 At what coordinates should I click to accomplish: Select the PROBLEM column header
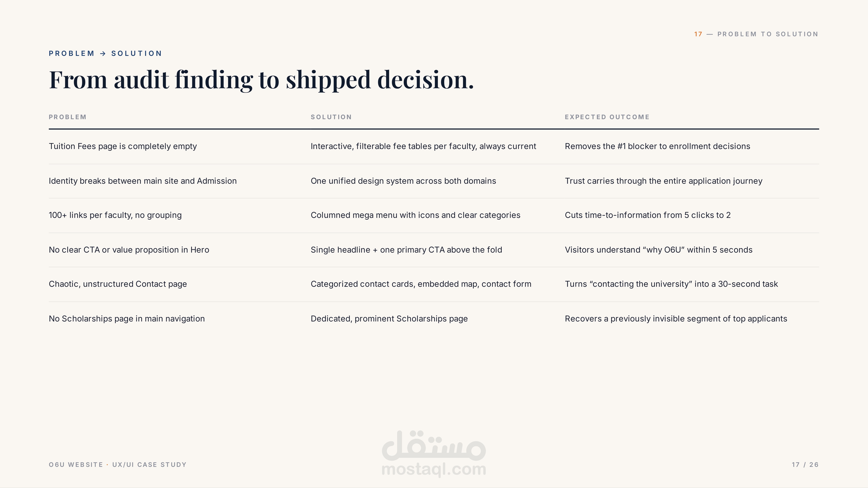68,117
